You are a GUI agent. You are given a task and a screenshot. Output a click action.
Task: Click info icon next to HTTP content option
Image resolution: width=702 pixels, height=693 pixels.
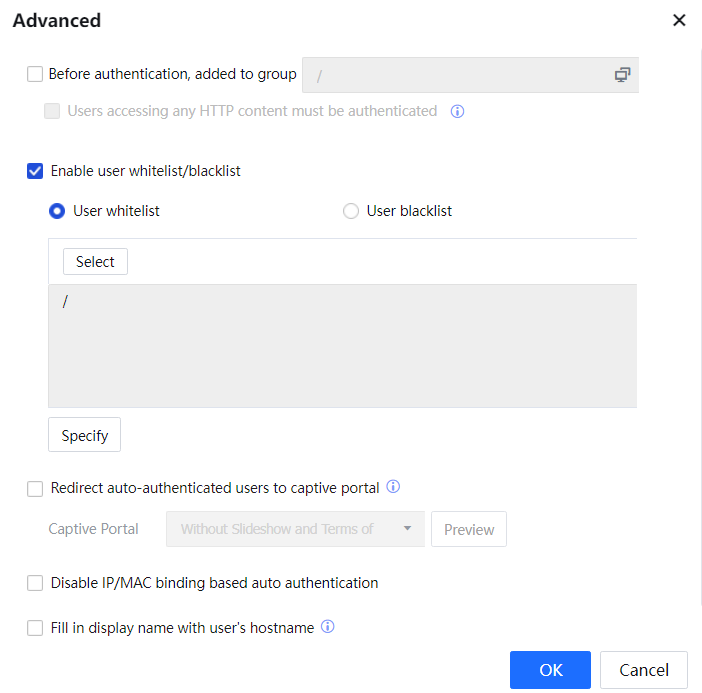click(x=457, y=111)
